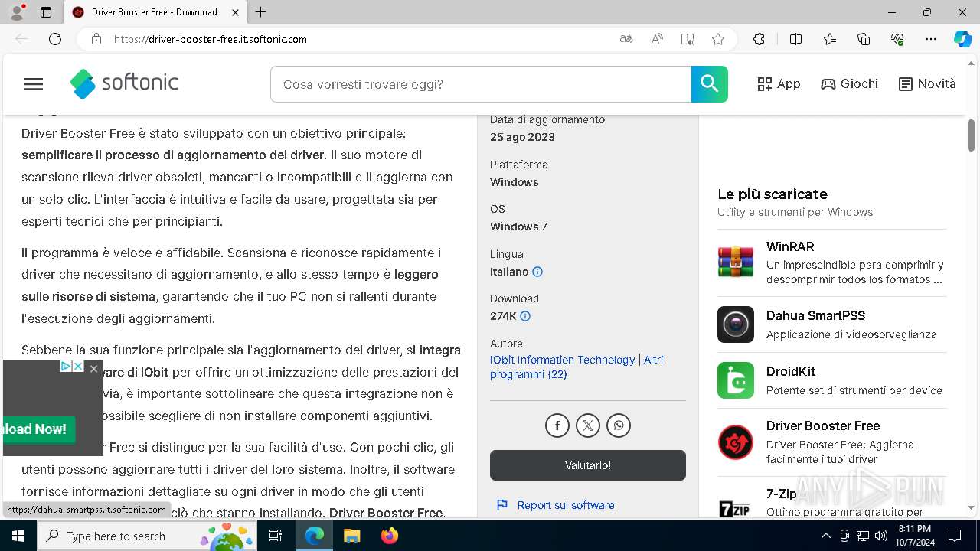The image size is (980, 551).
Task: View site information lock icon
Action: coord(96,39)
